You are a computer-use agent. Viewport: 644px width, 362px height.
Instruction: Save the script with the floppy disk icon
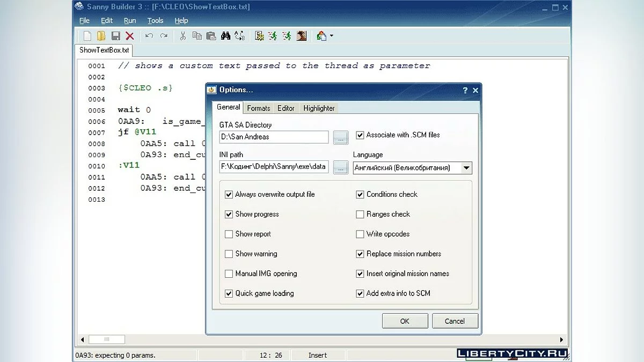tap(115, 36)
